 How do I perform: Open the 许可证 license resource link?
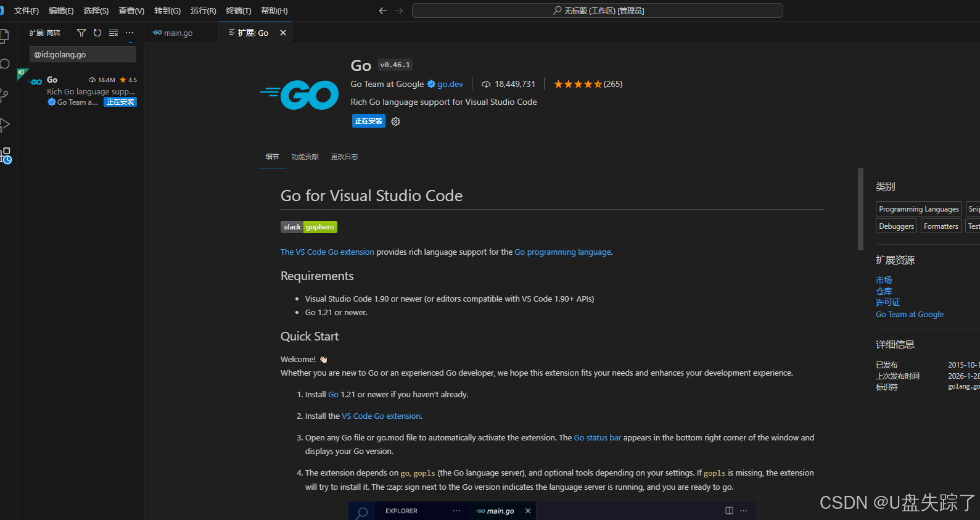888,302
